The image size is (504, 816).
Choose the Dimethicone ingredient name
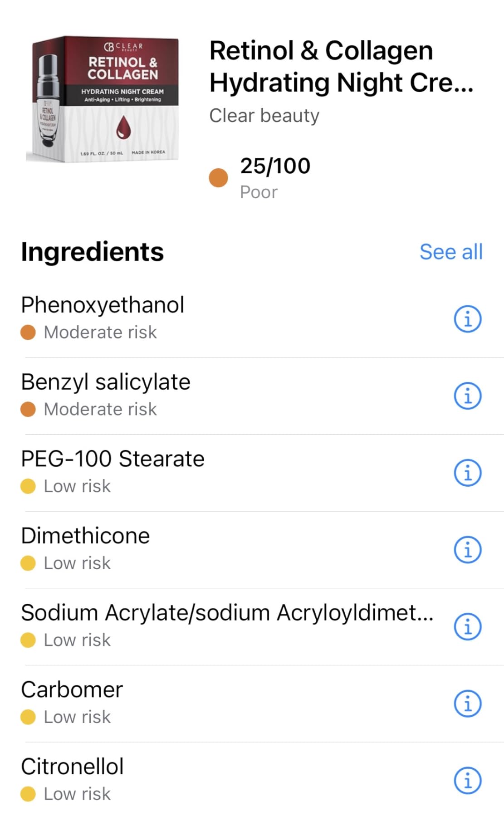[x=85, y=536]
